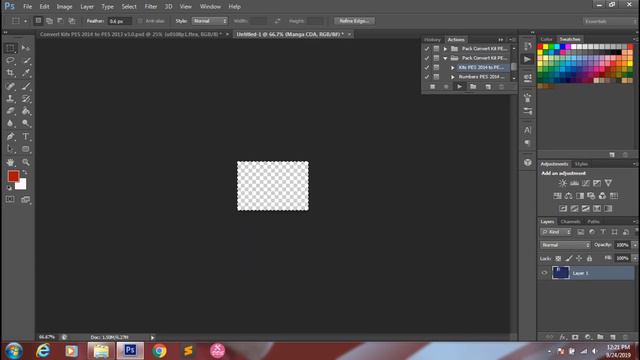Add layer style fx button
This screenshot has height=360, width=640.
(x=563, y=337)
